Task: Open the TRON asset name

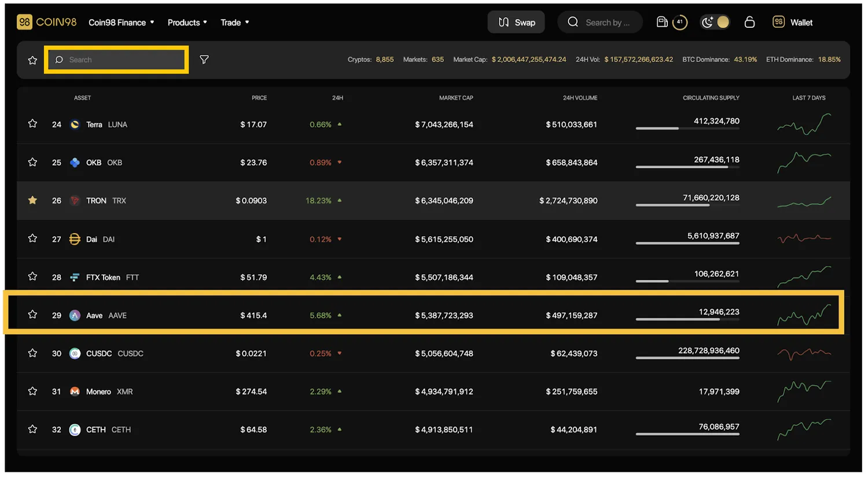Action: pos(96,201)
